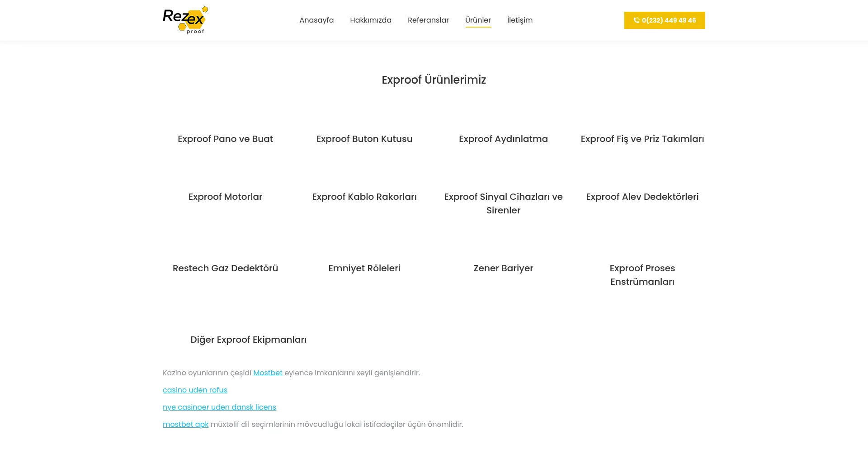Open Zener Bariyer category
The image size is (868, 449).
click(x=503, y=268)
